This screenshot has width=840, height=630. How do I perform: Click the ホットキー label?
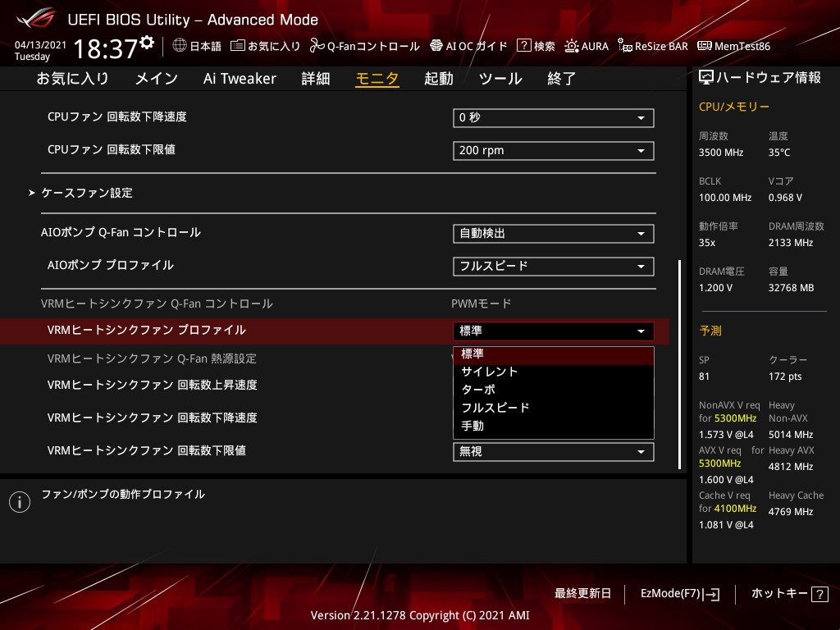pyautogui.click(x=779, y=594)
